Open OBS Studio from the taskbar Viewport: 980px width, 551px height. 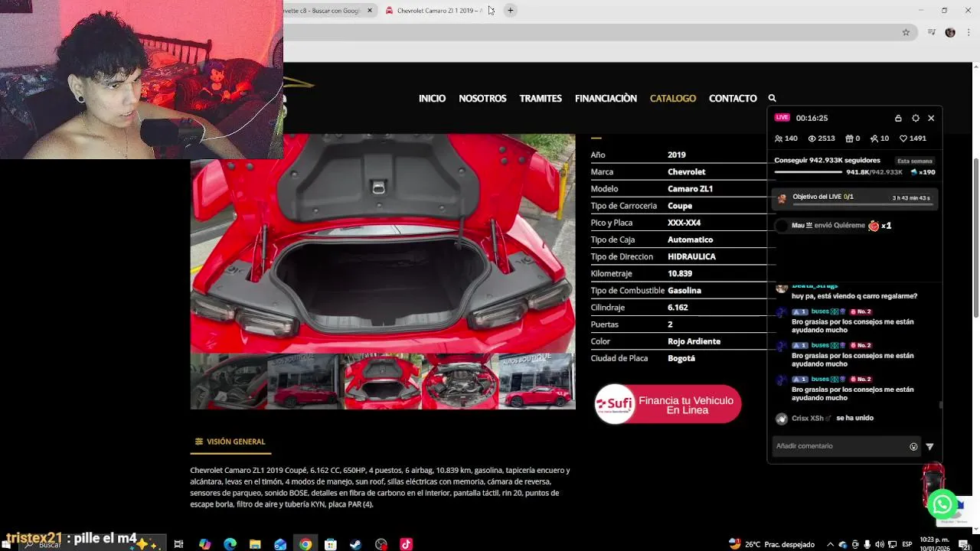coord(381,544)
